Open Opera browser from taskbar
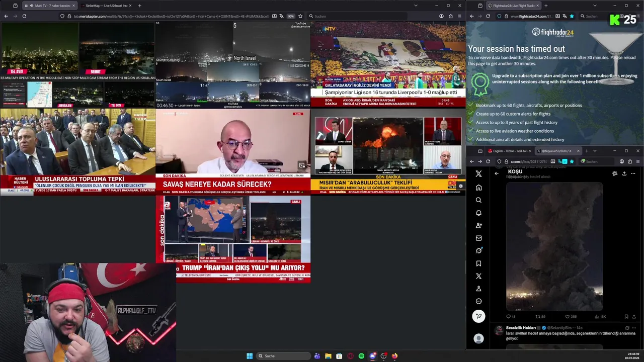Image resolution: width=644 pixels, height=362 pixels. pos(350,356)
